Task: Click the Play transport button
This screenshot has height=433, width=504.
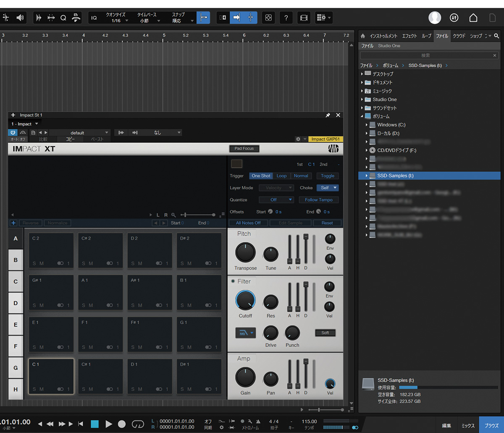Action: 108,424
